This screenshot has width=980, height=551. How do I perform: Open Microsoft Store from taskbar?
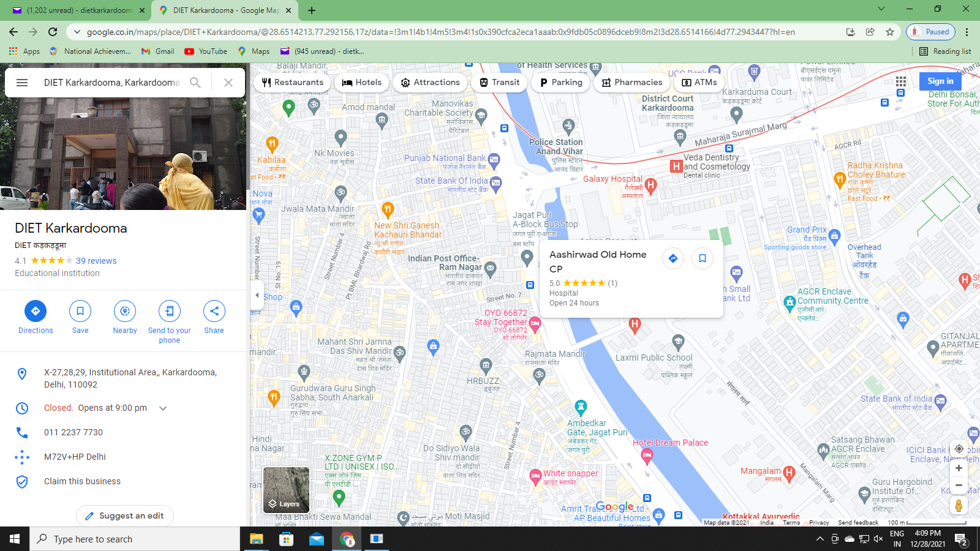[286, 539]
